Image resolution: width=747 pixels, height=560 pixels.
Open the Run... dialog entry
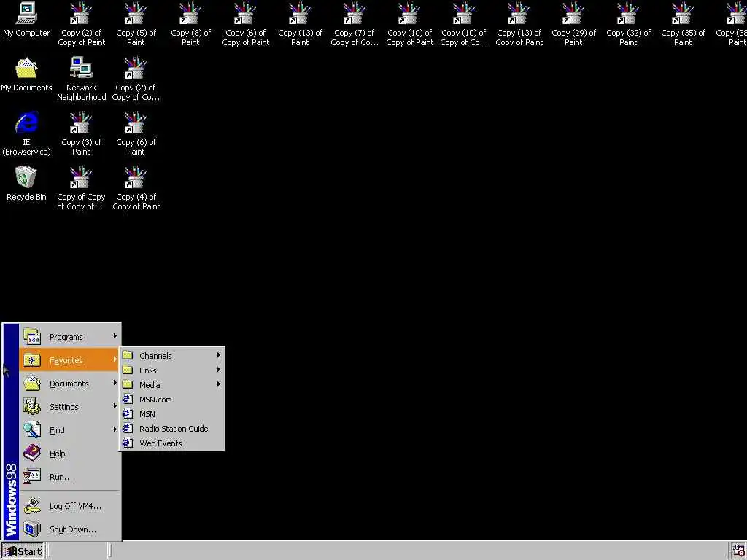pos(69,477)
